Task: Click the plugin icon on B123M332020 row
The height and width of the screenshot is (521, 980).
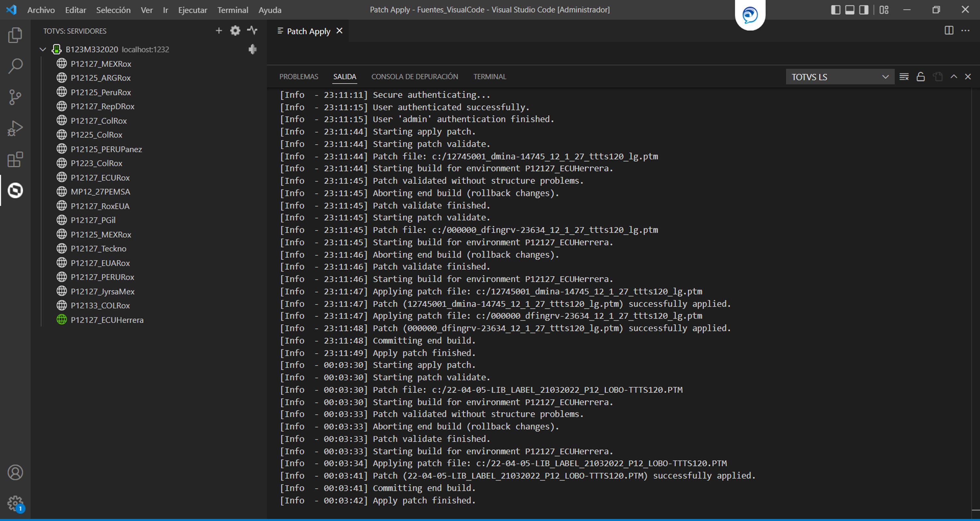Action: click(252, 49)
